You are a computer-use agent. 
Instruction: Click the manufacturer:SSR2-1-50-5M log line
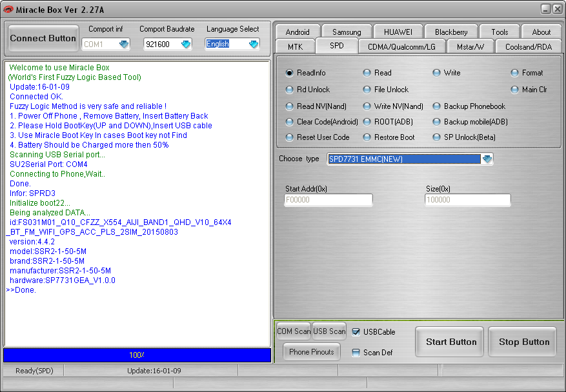[60, 271]
